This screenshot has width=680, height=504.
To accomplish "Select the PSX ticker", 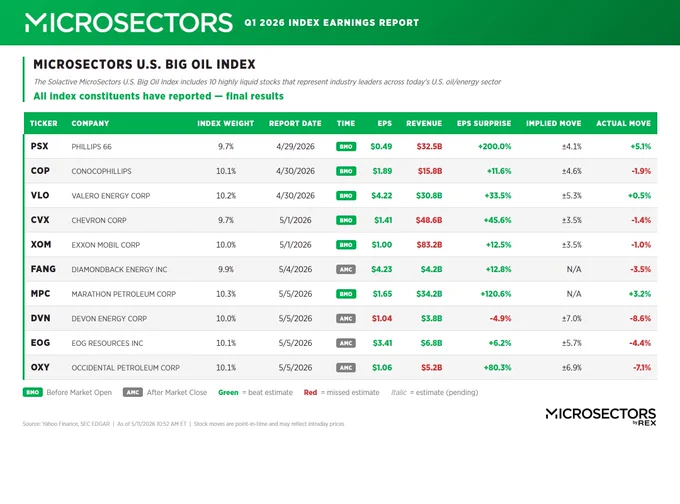I will point(39,146).
